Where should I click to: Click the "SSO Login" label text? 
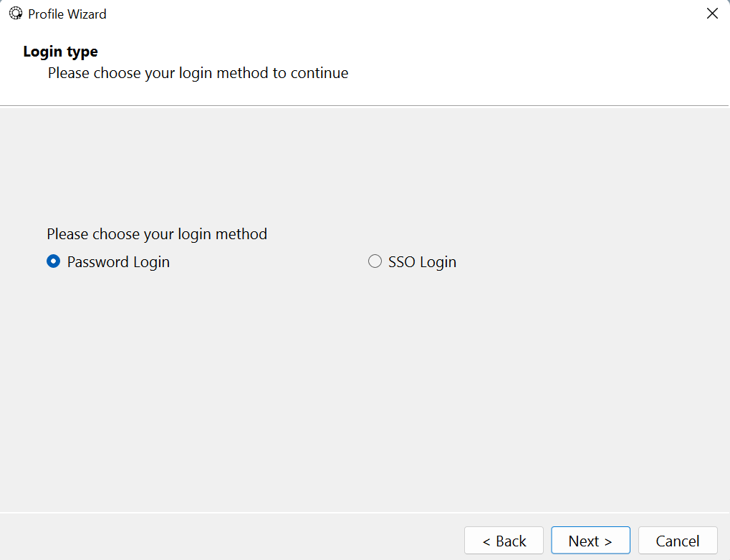click(422, 262)
